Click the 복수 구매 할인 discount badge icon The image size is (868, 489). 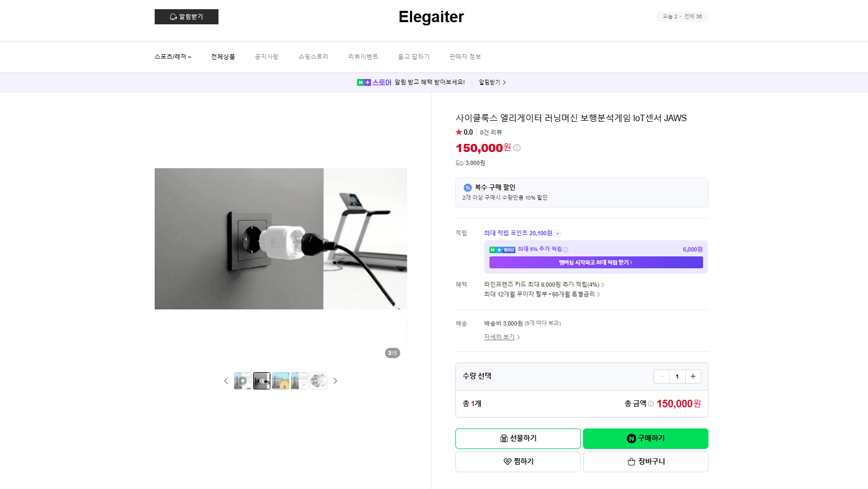(468, 188)
